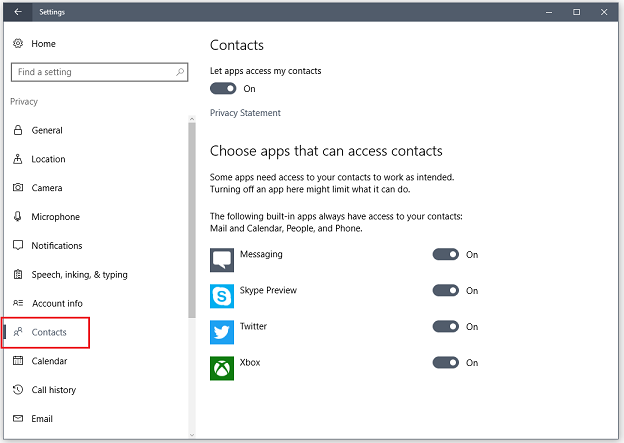
Task: Open Speech, inking, & typing settings
Action: point(79,275)
